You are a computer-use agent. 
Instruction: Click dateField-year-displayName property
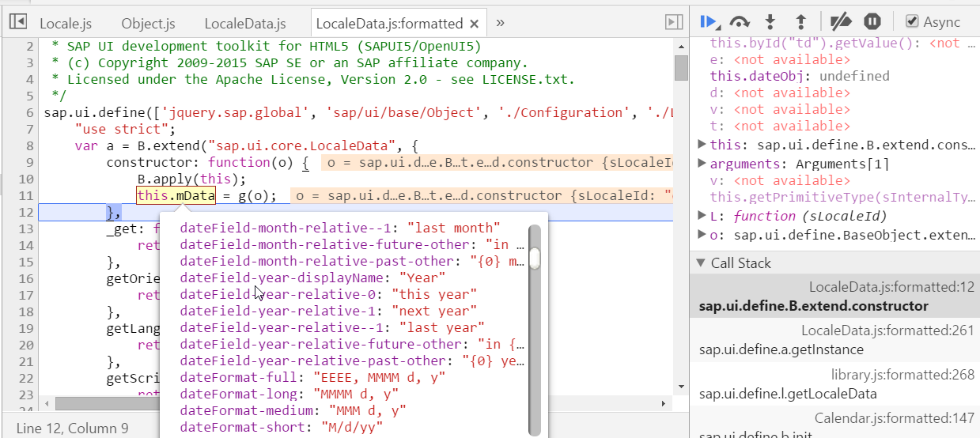(x=313, y=278)
